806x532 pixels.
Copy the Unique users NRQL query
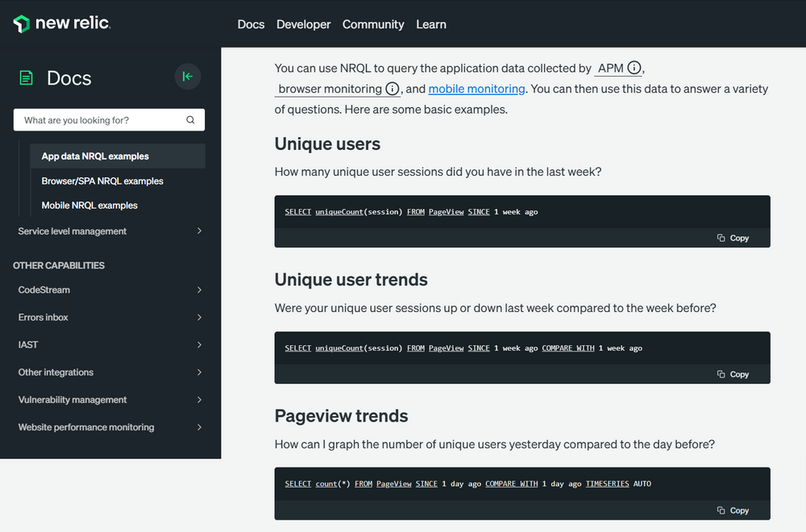[733, 238]
